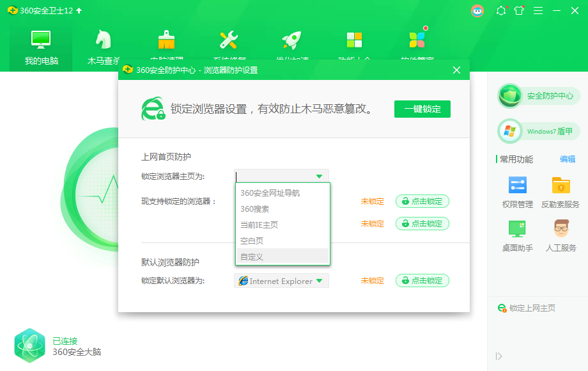
Task: Open the 木马查杀 horse icon tab
Action: click(104, 40)
